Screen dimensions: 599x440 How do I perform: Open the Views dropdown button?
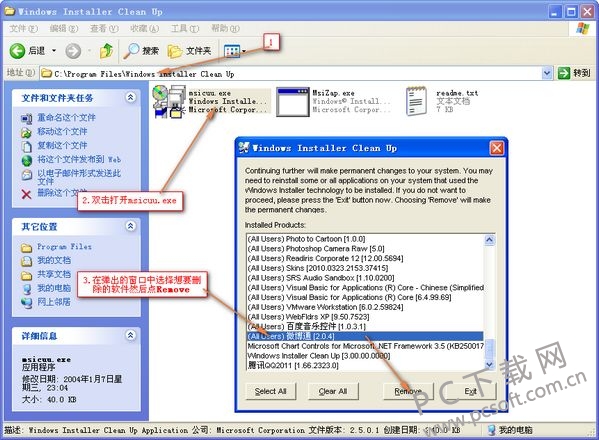click(x=235, y=51)
